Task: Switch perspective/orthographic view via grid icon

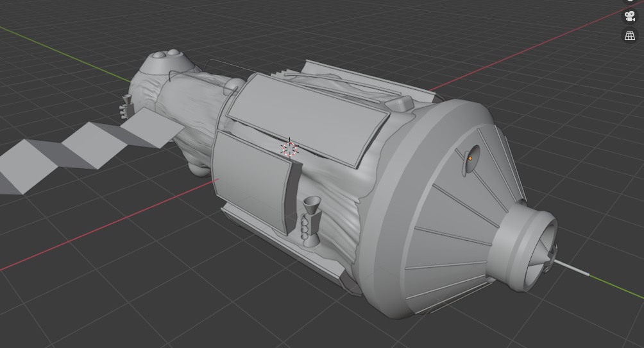Action: pyautogui.click(x=630, y=35)
